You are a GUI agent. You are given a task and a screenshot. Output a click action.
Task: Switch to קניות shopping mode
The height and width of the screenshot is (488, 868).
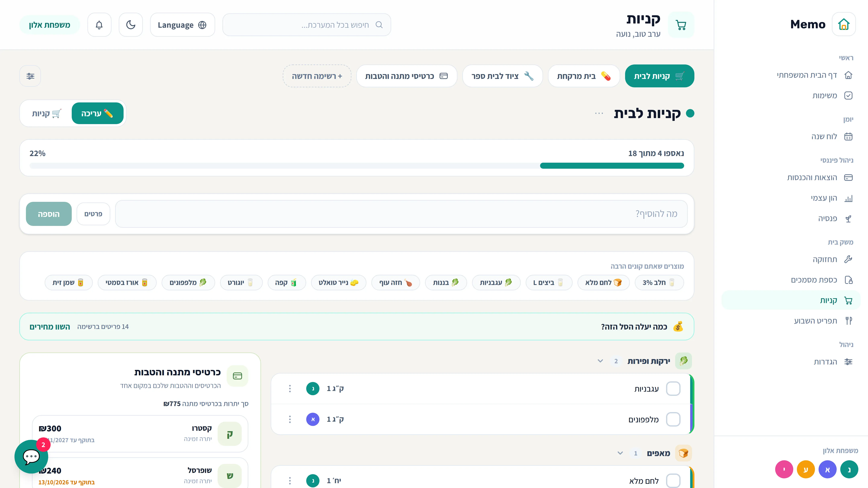tap(47, 113)
